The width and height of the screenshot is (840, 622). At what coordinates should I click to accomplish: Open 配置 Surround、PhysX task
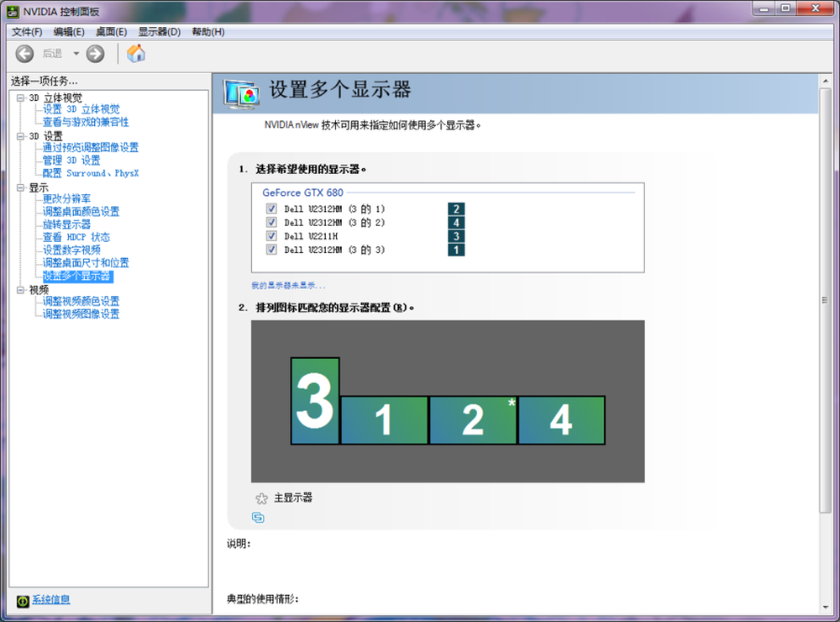(x=91, y=173)
